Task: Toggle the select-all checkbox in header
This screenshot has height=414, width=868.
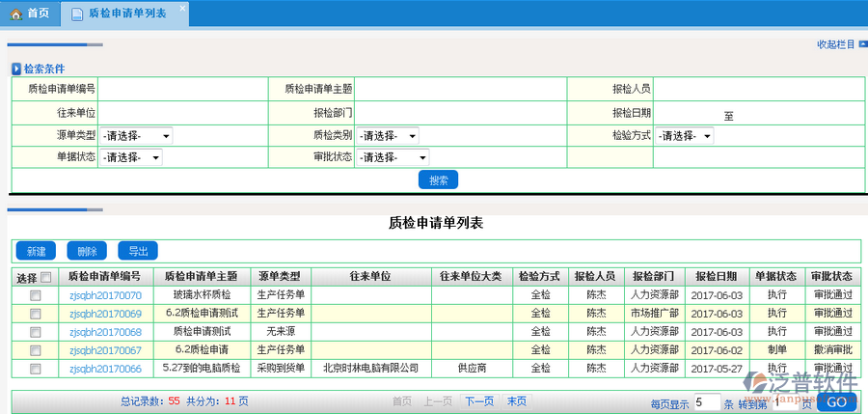Action: 45,277
